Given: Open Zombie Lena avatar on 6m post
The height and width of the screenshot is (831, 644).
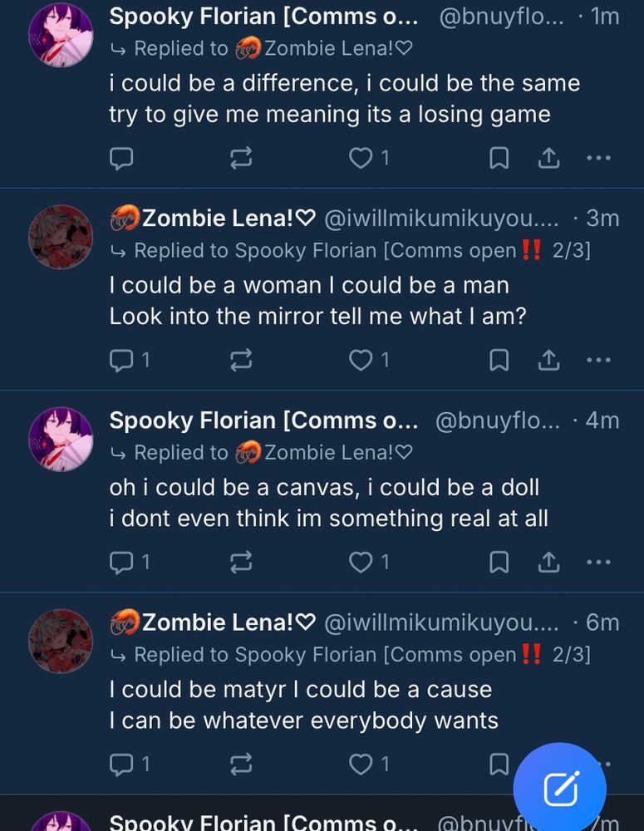Looking at the screenshot, I should point(61,641).
